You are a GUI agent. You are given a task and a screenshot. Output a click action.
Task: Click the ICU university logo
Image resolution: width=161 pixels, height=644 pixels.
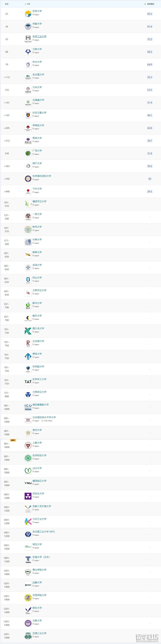pos(28,407)
